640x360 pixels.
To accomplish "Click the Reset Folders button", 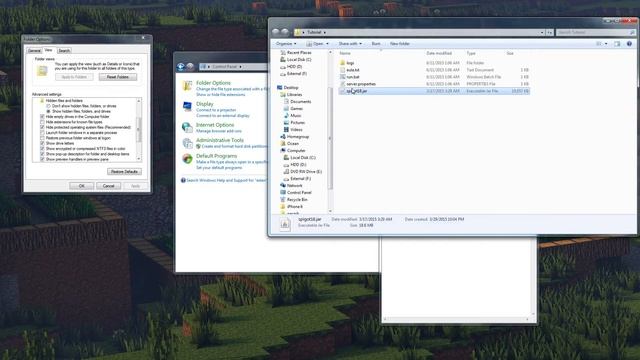I will coord(118,77).
